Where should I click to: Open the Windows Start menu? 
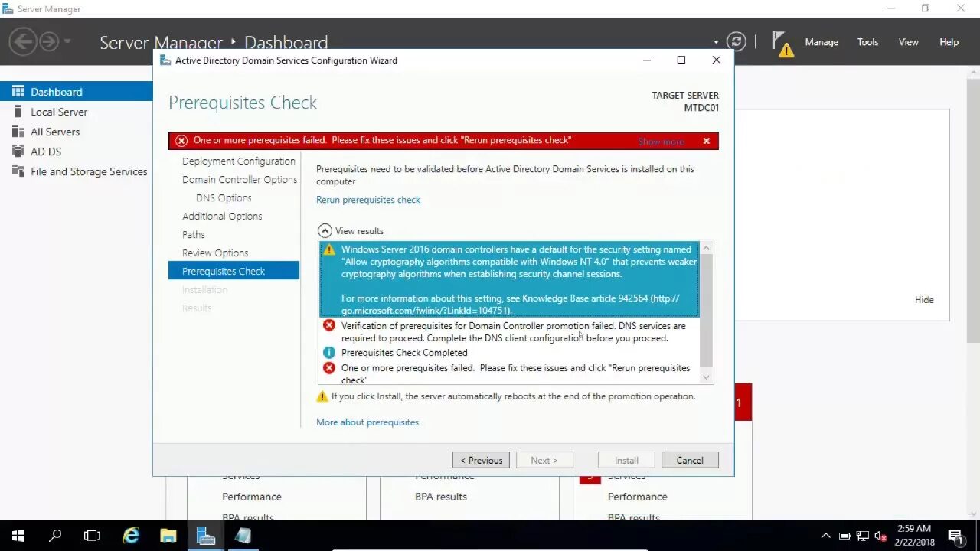18,536
